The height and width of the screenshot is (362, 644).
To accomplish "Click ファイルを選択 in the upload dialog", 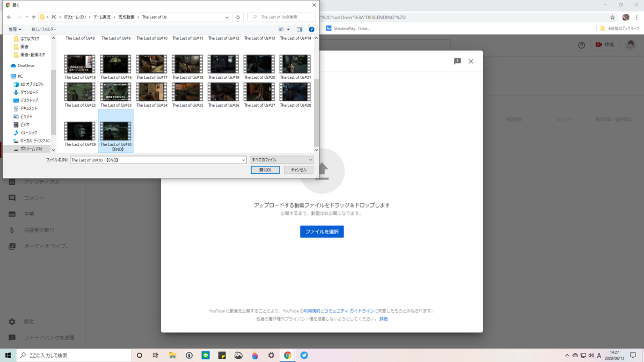I will pos(322,232).
